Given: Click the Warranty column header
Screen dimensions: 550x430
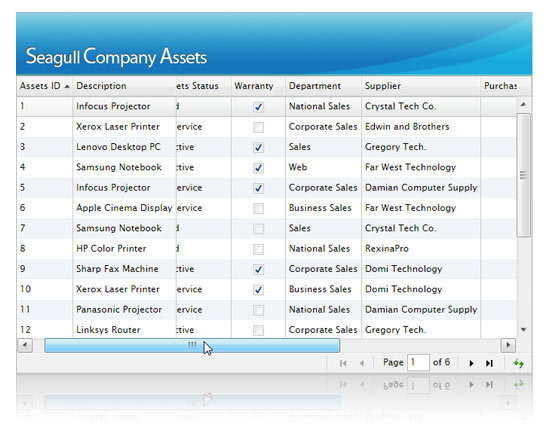Looking at the screenshot, I should [x=258, y=86].
